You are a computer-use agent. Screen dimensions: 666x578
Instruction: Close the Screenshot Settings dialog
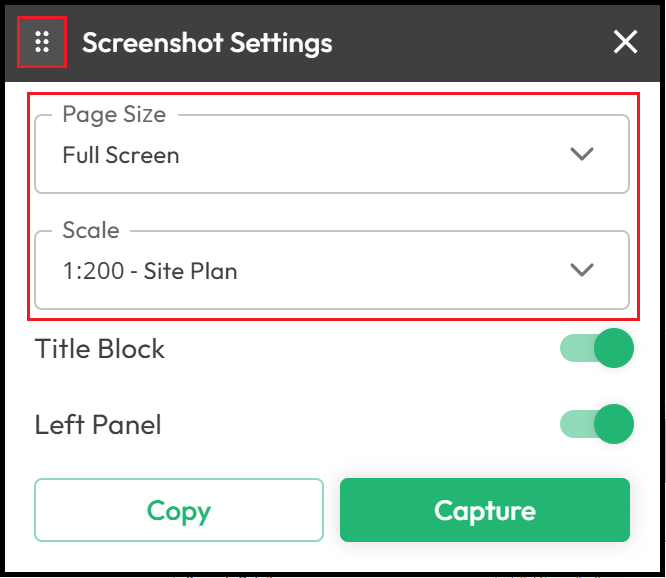click(x=625, y=42)
